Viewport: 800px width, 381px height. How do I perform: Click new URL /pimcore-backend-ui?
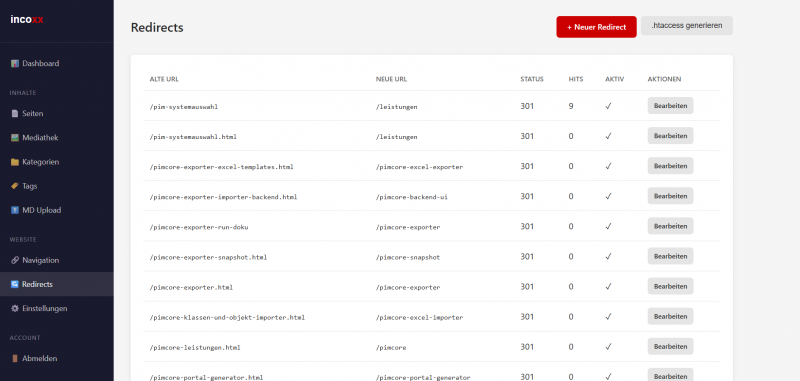coord(412,197)
